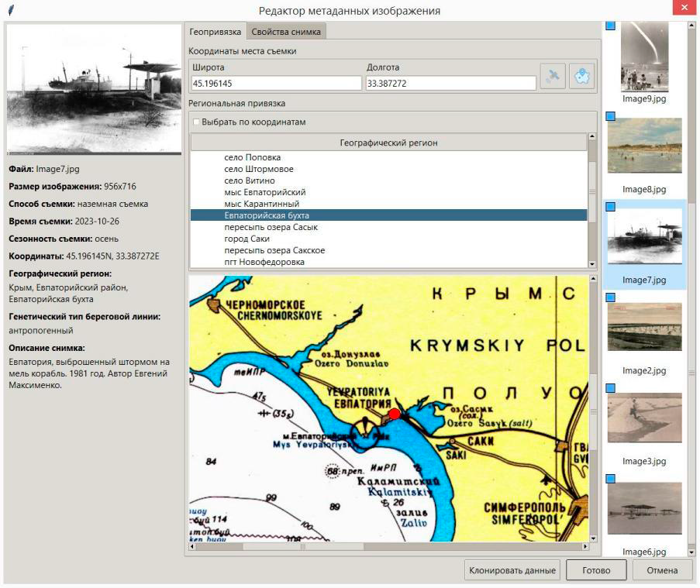Screen dimensions: 700x588
Task: Click the map location pin icon
Action: coord(581,77)
